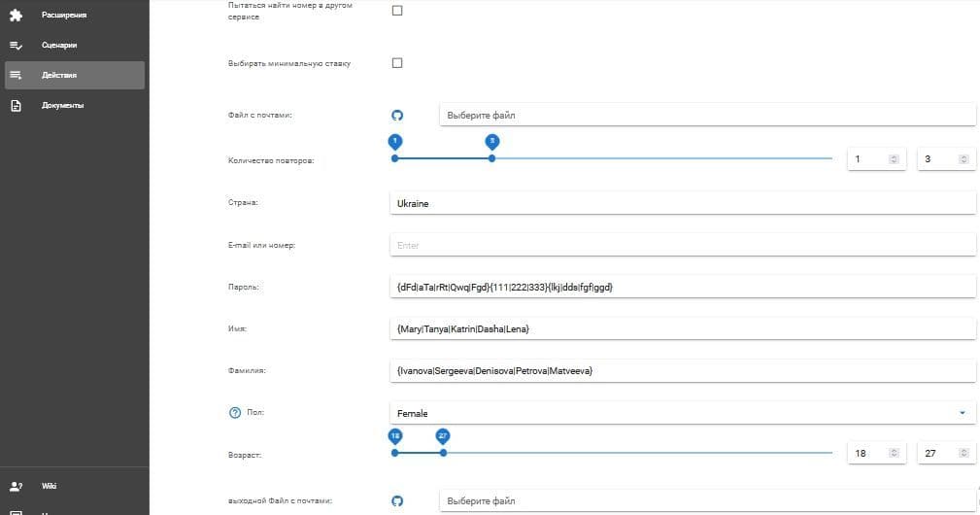The width and height of the screenshot is (980, 515).
Task: Click the Страна field containing Ukraine
Action: click(680, 204)
